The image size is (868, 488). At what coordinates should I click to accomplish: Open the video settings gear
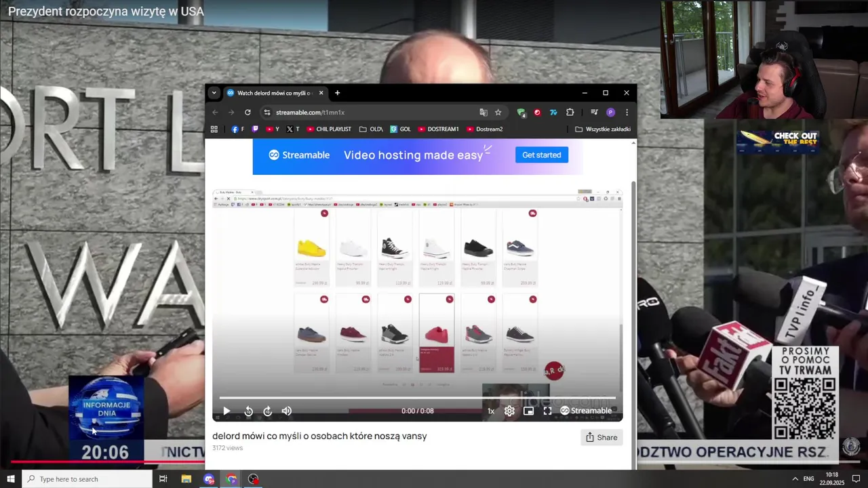point(509,411)
